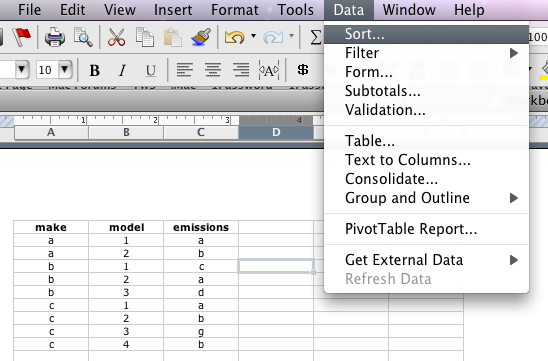Screen dimensions: 548x361
Task: Select the Format Painter brush
Action: pos(201,37)
